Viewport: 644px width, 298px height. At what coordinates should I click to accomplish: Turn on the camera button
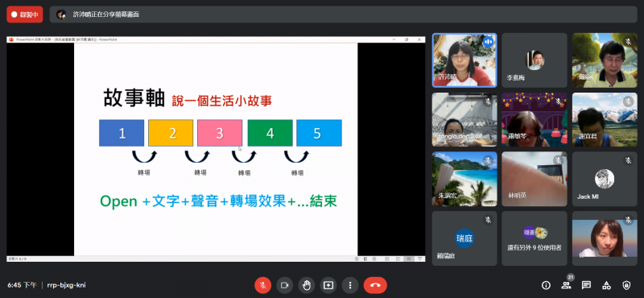pos(285,285)
